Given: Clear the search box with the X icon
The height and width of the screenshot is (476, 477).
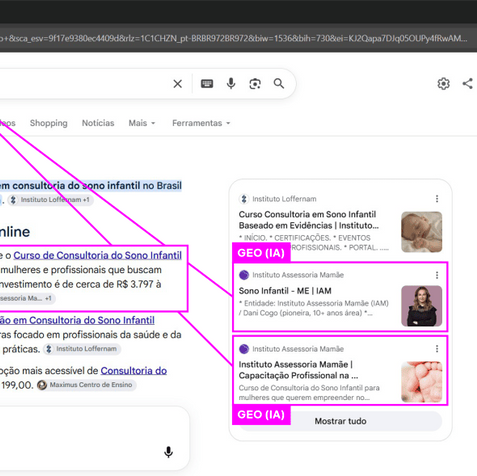Looking at the screenshot, I should [178, 84].
